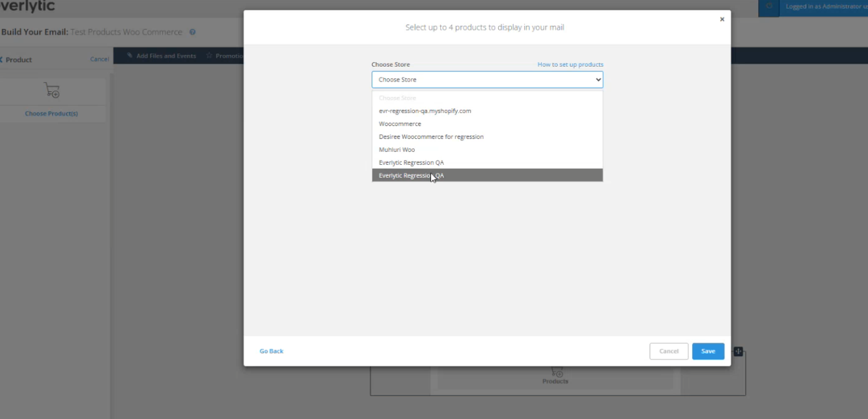Select Woocommerce from the store list
This screenshot has height=419, width=868.
point(399,124)
